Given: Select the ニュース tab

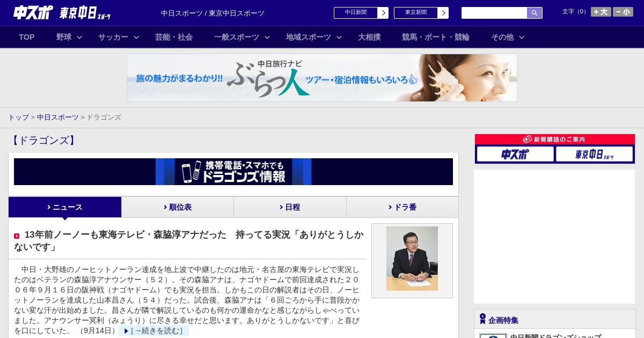Looking at the screenshot, I should 65,207.
